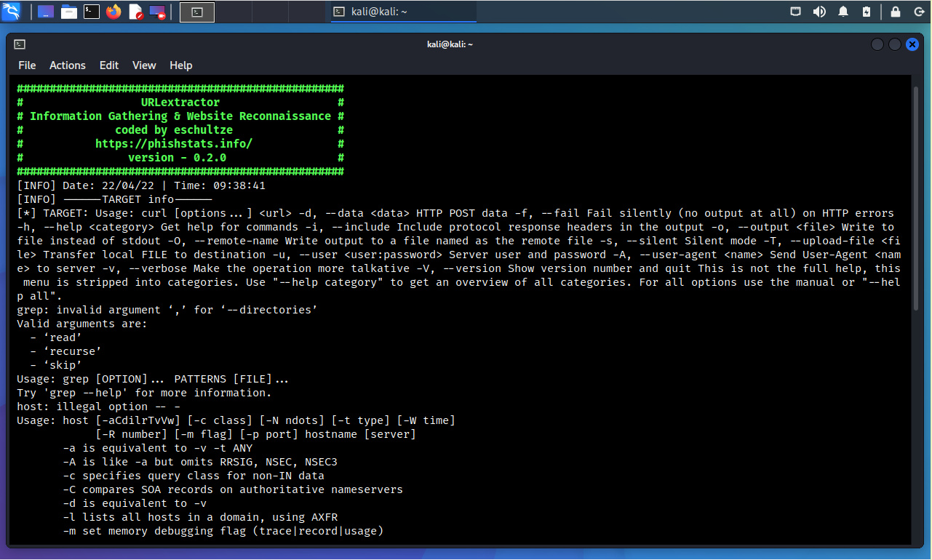932x560 pixels.
Task: Click the log out panel icon
Action: (x=917, y=12)
